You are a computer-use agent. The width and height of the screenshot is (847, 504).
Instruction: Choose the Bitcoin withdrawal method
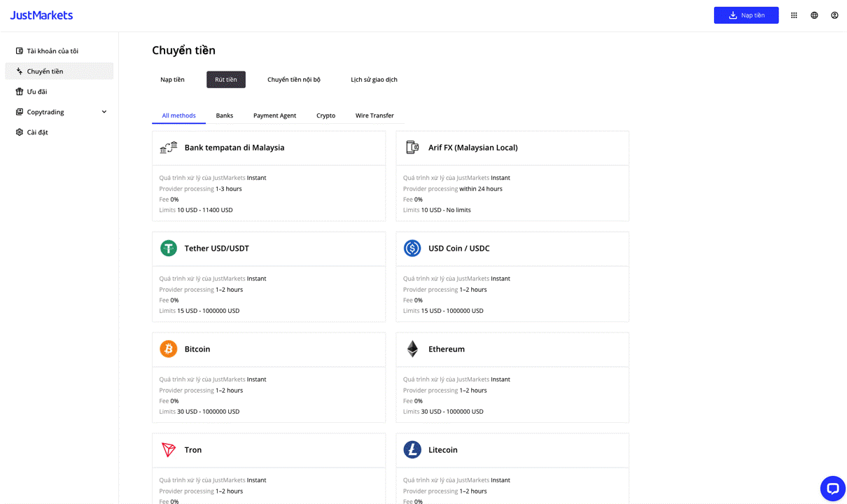click(x=269, y=377)
